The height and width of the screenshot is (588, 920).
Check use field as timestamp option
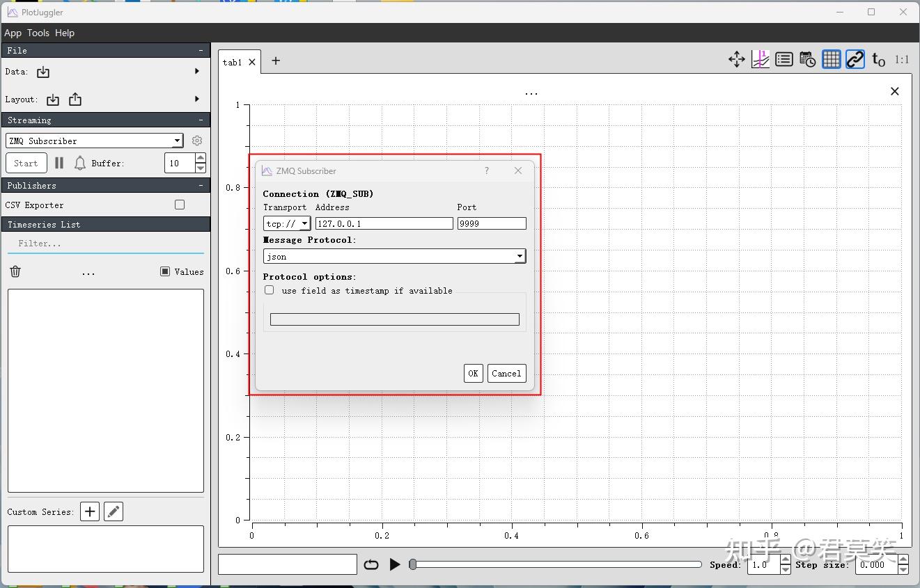(x=270, y=290)
